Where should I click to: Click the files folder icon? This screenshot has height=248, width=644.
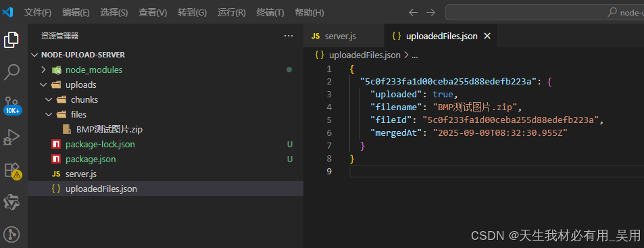61,115
